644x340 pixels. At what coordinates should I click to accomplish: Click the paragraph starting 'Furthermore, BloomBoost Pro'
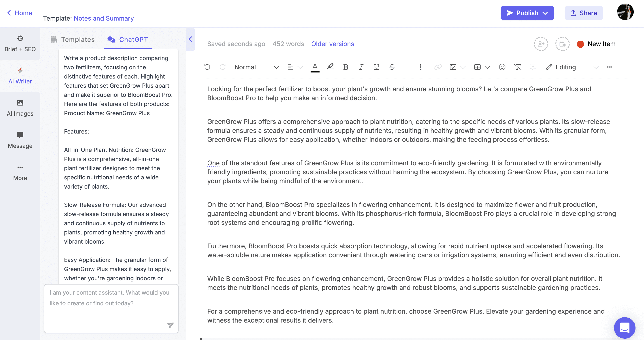click(x=414, y=250)
